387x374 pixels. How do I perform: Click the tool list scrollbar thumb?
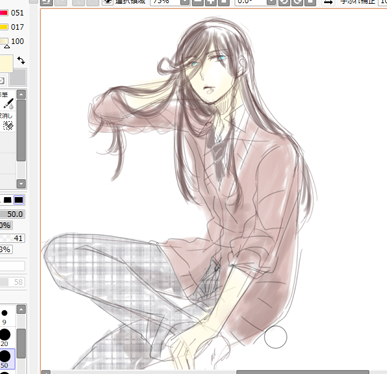21,130
